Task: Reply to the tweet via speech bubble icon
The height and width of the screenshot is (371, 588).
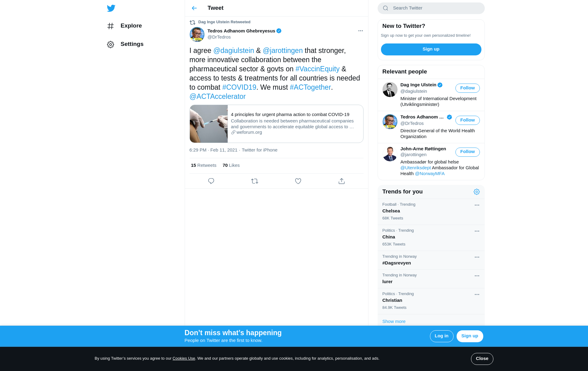Action: pos(211,181)
